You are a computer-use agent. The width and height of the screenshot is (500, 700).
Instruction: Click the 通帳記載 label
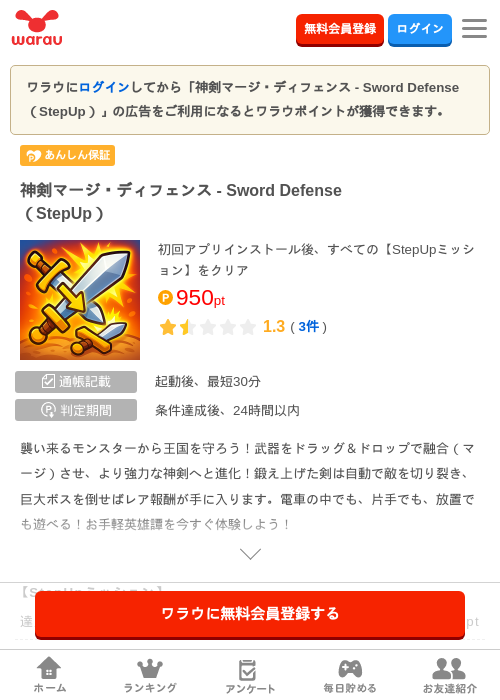tap(76, 382)
